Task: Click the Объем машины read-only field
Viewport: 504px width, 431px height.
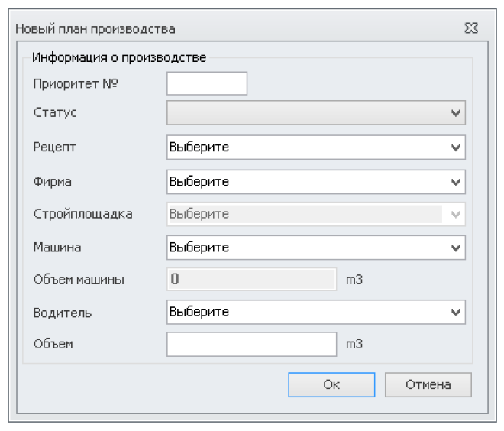Action: tap(251, 279)
